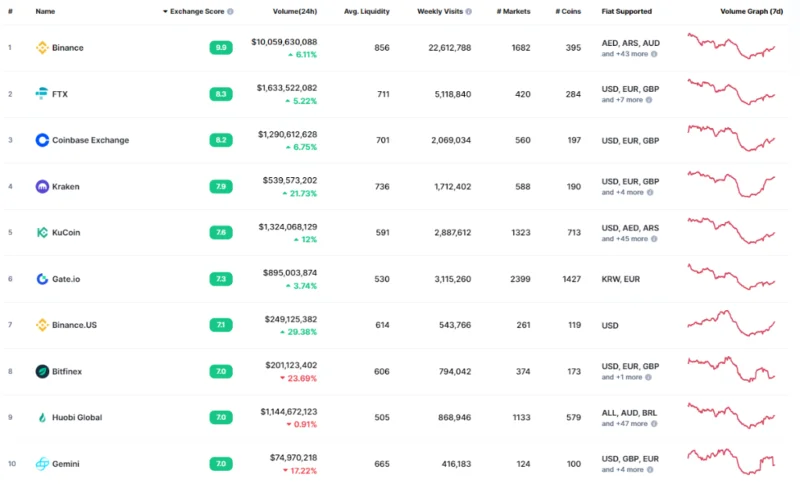
Task: Click info icon beside Huobi's +47 more
Action: click(654, 424)
